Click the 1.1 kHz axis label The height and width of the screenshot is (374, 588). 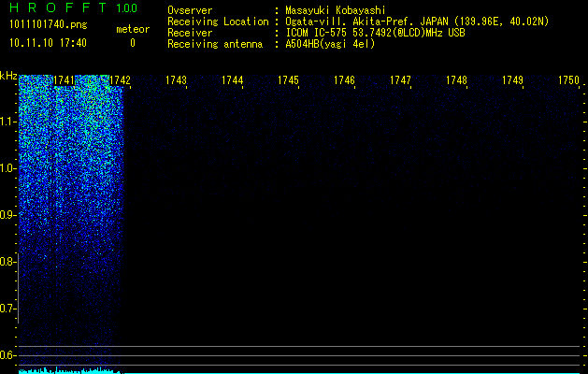pos(7,122)
